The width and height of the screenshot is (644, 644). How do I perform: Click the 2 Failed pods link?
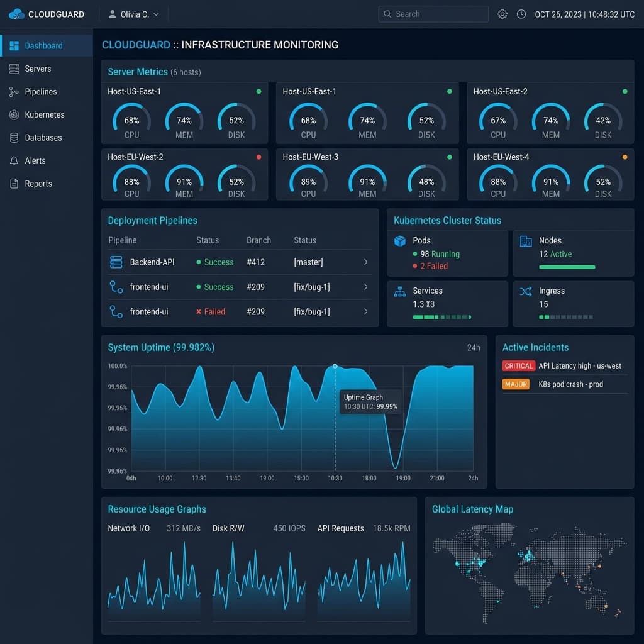click(433, 266)
